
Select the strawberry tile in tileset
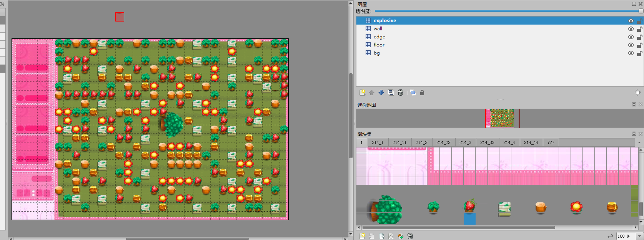pos(469,206)
